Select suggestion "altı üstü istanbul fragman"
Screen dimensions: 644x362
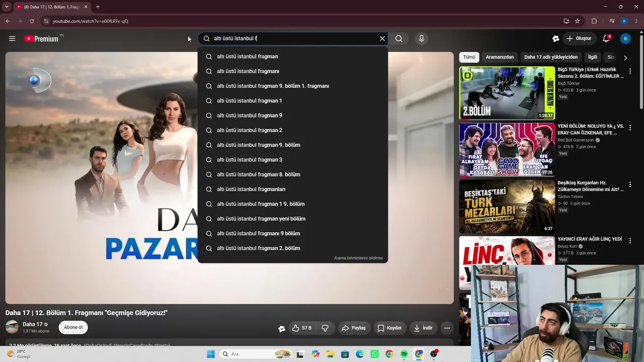293,57
